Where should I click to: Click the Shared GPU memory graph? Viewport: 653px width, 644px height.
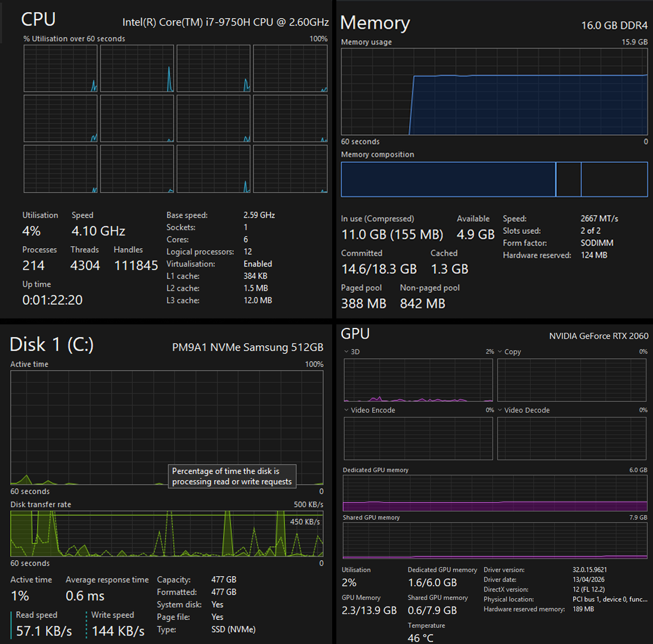click(x=495, y=540)
